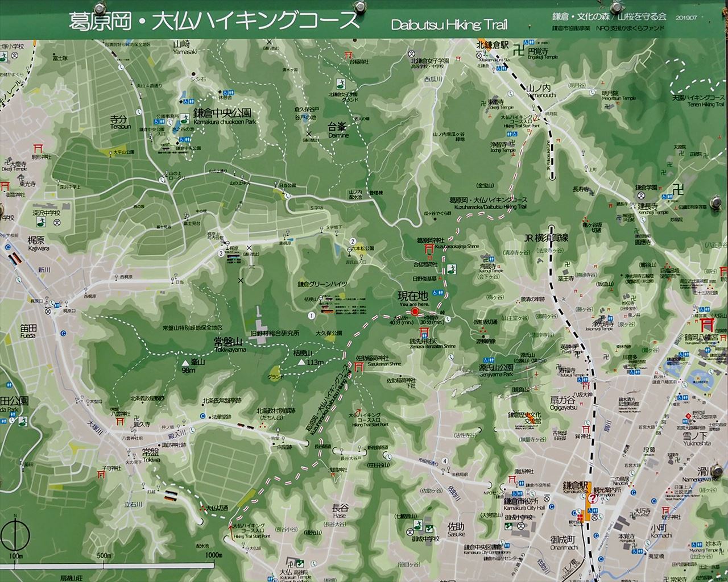Viewport: 728px width, 582px height.
Task: Click restroom icon above Genjiyama Park label
Action: [x=489, y=360]
